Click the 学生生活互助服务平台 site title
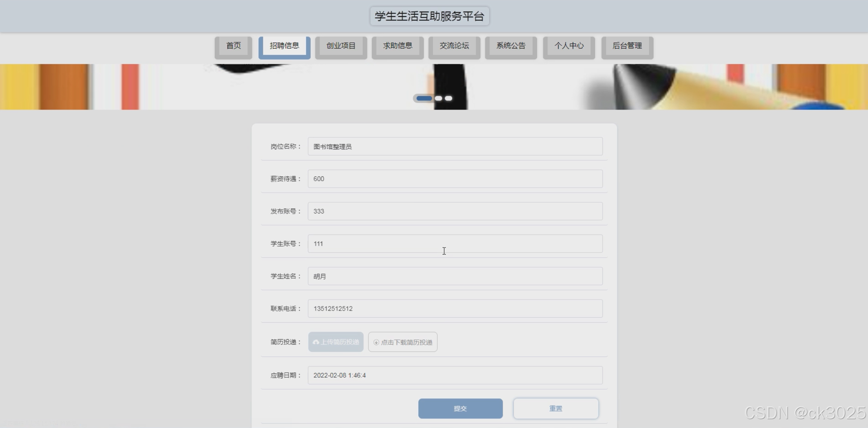This screenshot has height=428, width=868. 429,16
